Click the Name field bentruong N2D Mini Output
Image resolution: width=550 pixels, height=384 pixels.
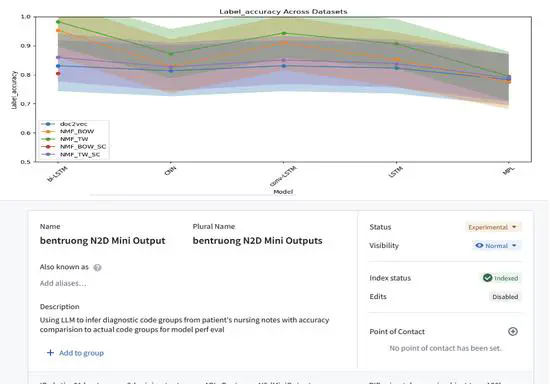102,241
